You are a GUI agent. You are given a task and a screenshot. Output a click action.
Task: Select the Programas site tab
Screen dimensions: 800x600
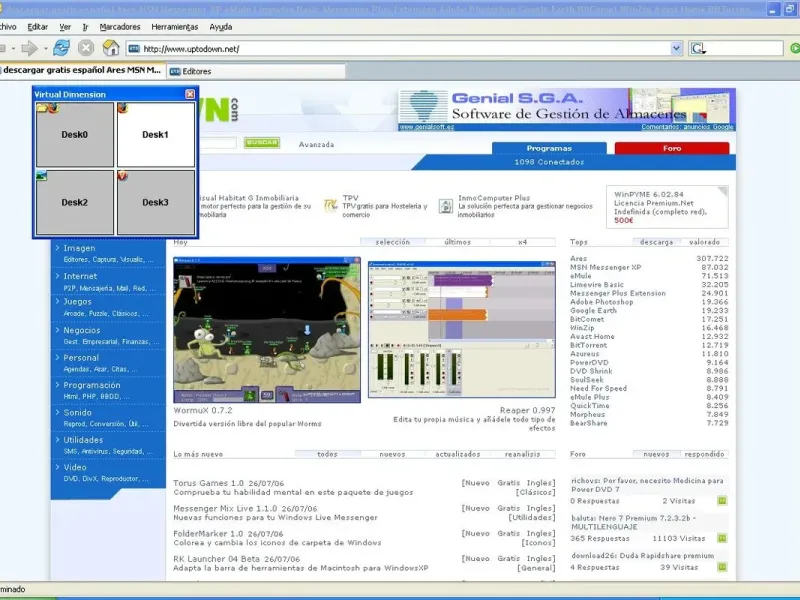549,148
